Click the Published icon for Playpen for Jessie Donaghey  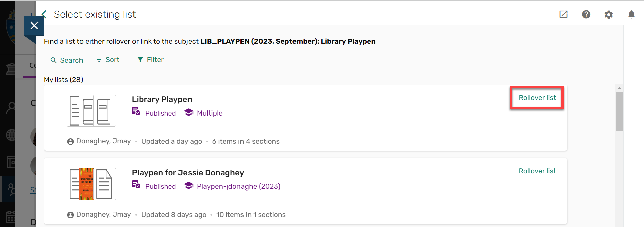tap(136, 185)
